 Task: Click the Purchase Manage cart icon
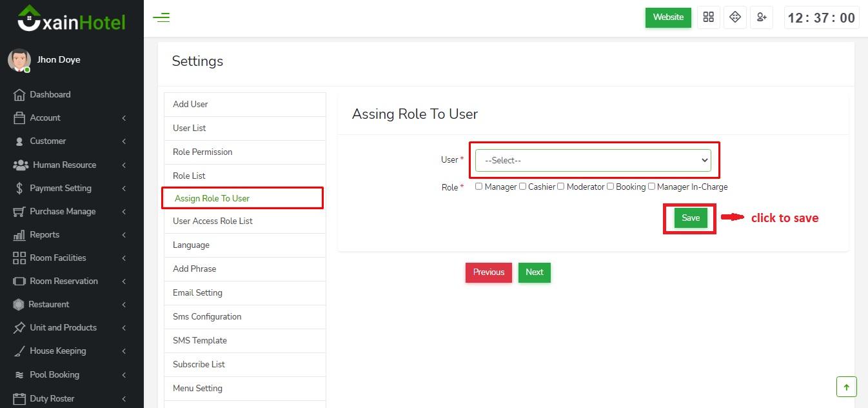pos(19,212)
